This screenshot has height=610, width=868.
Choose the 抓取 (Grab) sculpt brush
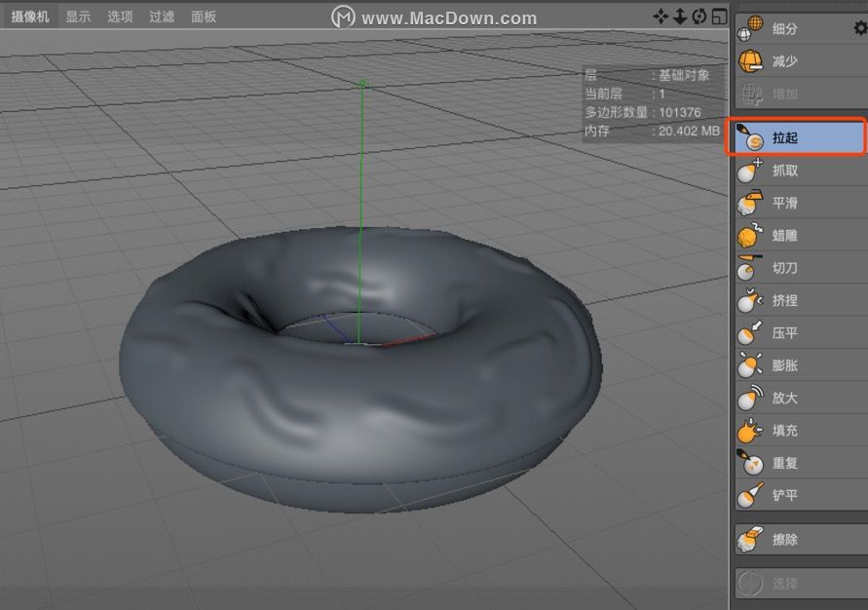801,170
